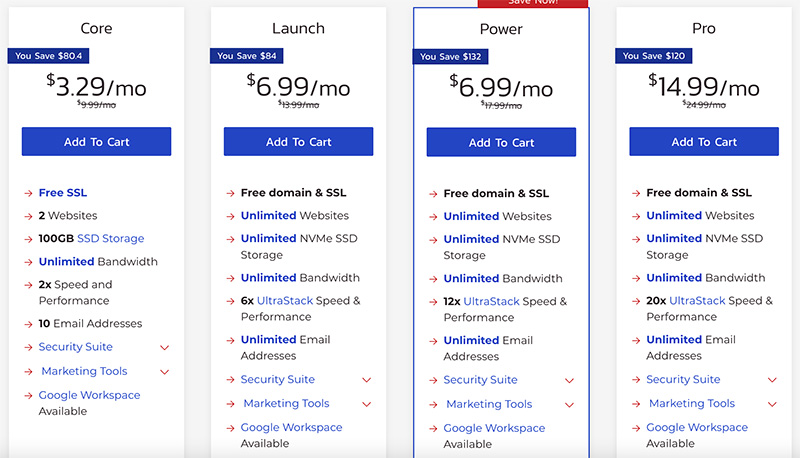This screenshot has width=800, height=458.
Task: Expand Marketing Tools chevron under Power
Action: point(569,405)
